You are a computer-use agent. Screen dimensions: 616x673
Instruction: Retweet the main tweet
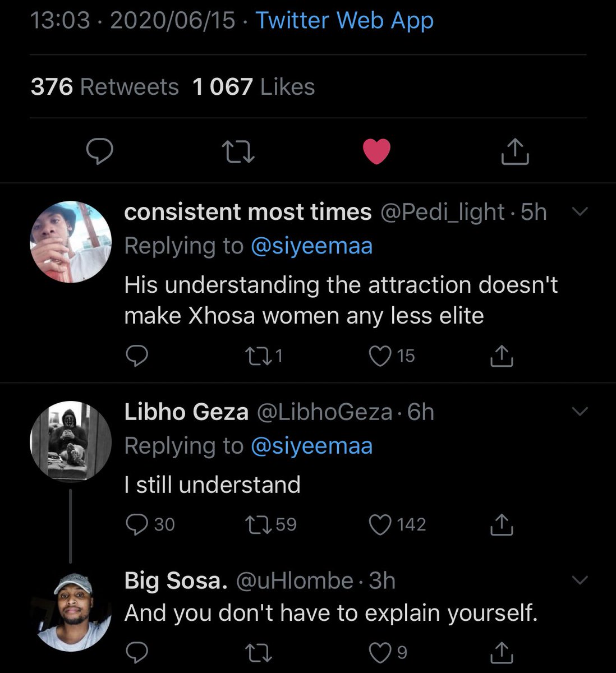(238, 151)
